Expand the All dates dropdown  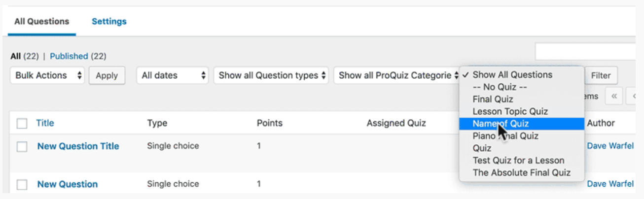173,75
